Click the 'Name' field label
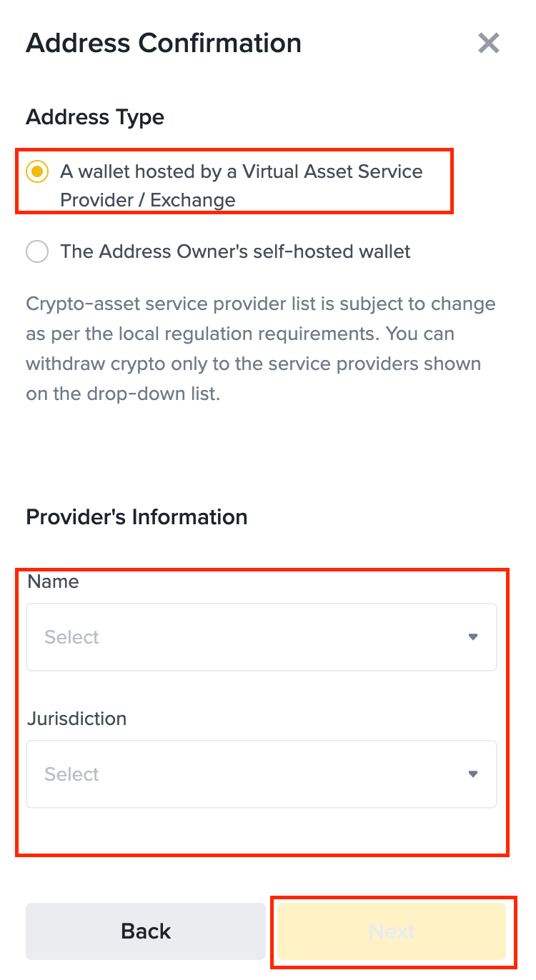 pos(53,582)
